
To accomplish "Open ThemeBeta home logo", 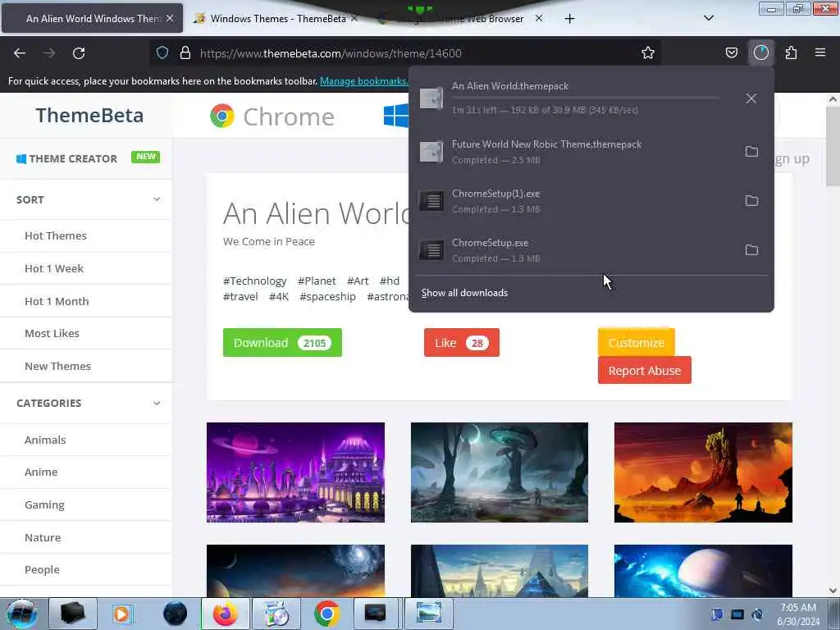I will pos(89,116).
